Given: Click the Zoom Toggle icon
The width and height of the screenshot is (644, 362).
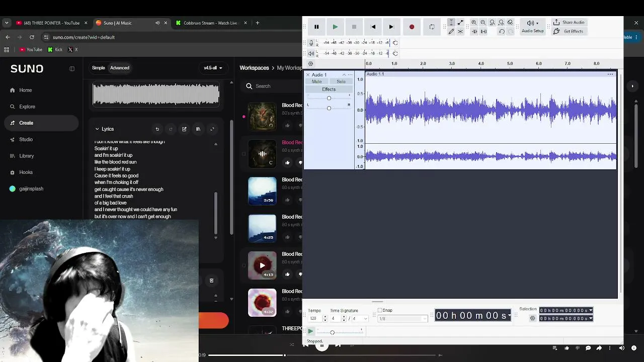Looking at the screenshot, I should [510, 23].
